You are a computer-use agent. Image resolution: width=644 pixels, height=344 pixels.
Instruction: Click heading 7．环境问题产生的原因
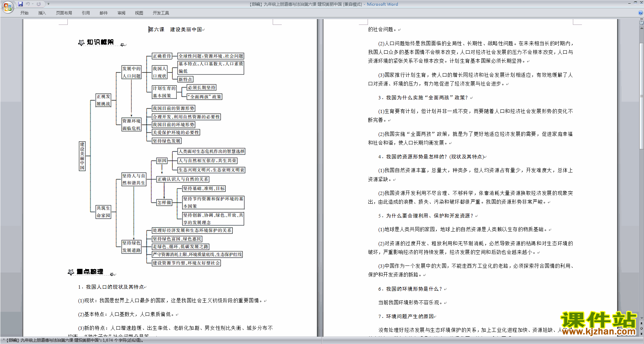coord(406,316)
